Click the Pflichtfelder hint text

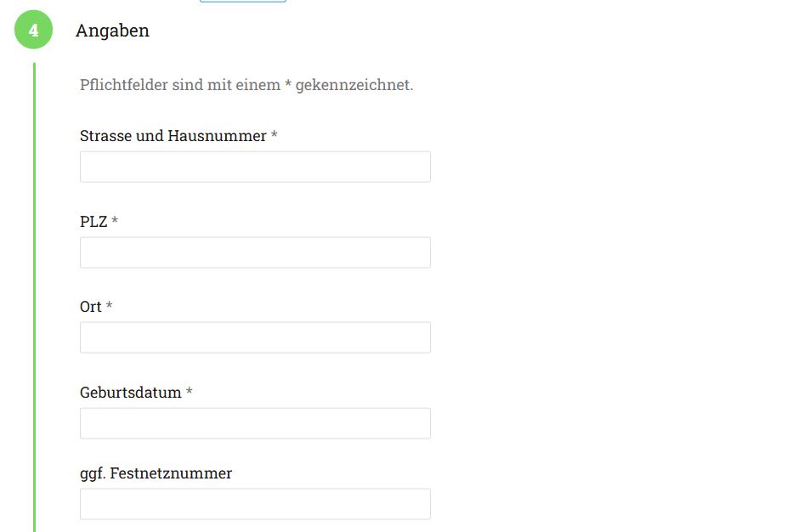(x=246, y=85)
